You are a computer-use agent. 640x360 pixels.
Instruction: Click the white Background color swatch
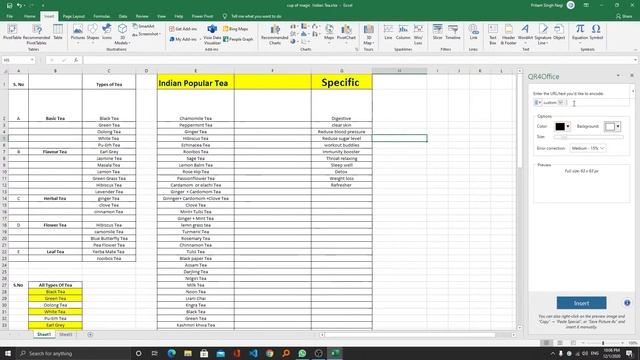[610, 127]
